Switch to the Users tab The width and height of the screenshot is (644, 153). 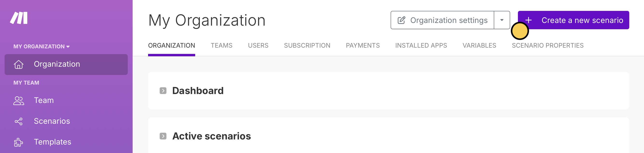pos(258,45)
